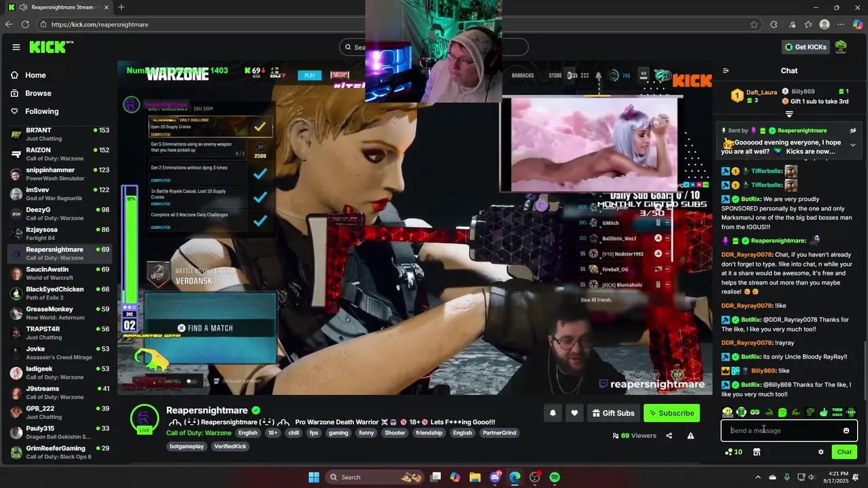Open Copilot in the browser toolbar
Image resolution: width=868 pixels, height=488 pixels.
(858, 24)
